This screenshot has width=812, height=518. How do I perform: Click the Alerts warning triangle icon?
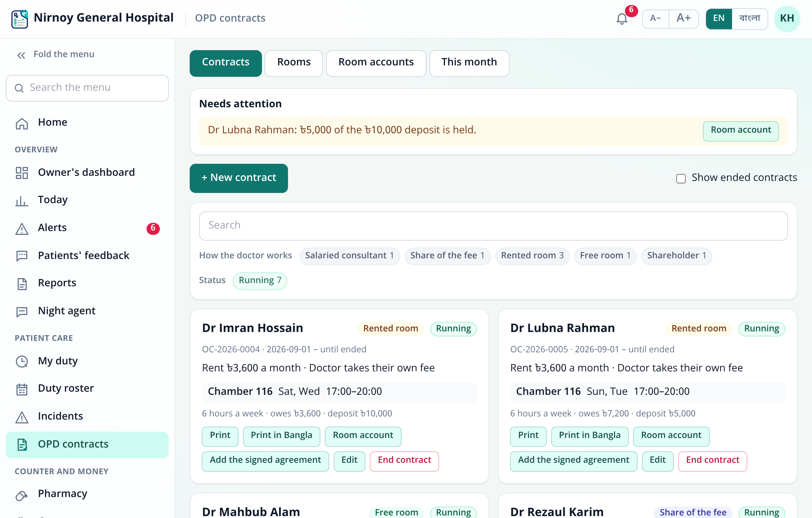22,229
